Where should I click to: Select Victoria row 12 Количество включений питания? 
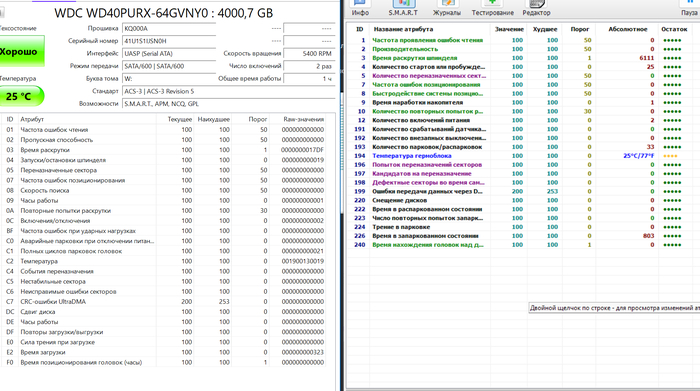point(523,120)
